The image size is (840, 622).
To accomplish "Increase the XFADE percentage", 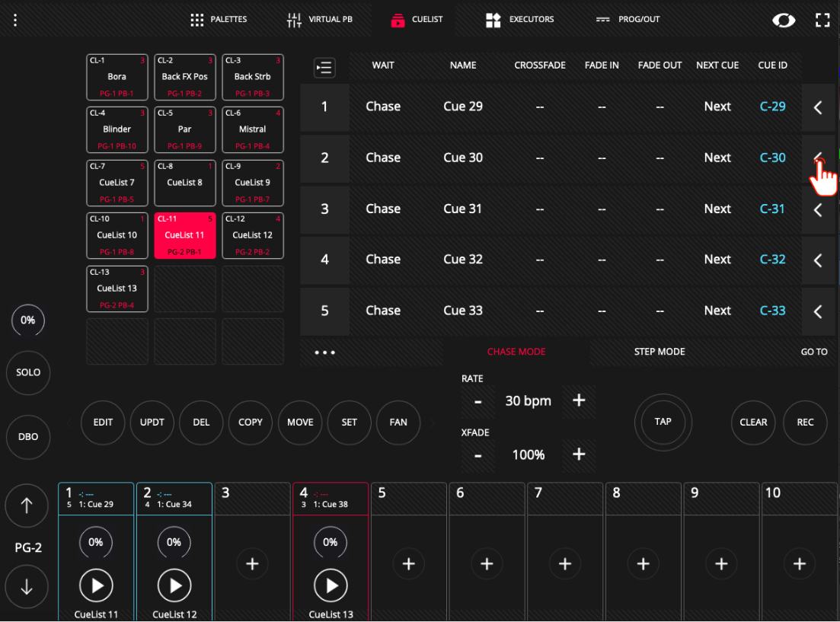I will point(579,455).
